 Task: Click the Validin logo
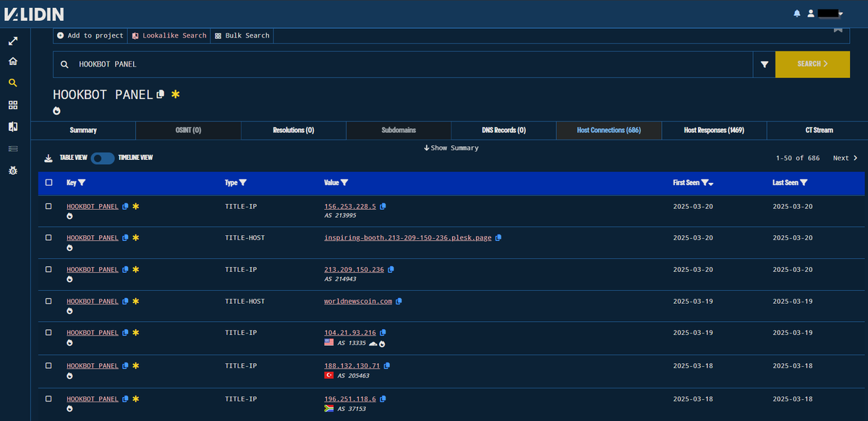click(x=33, y=14)
